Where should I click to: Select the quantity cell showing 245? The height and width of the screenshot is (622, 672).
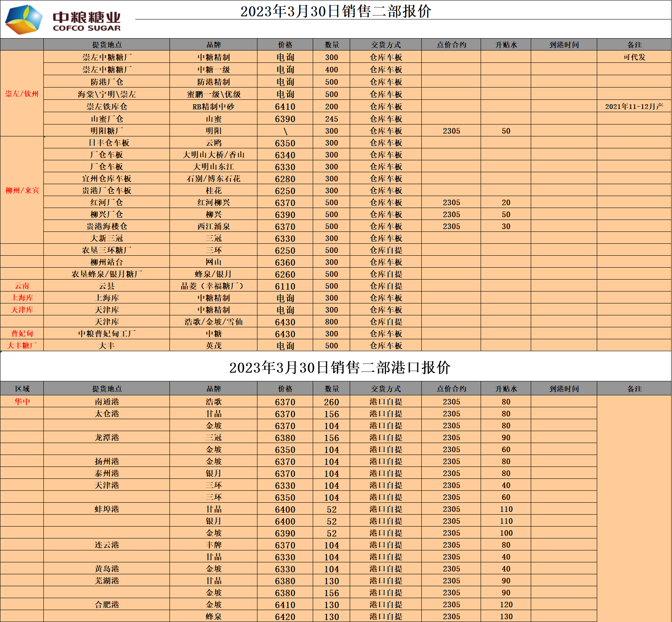331,119
